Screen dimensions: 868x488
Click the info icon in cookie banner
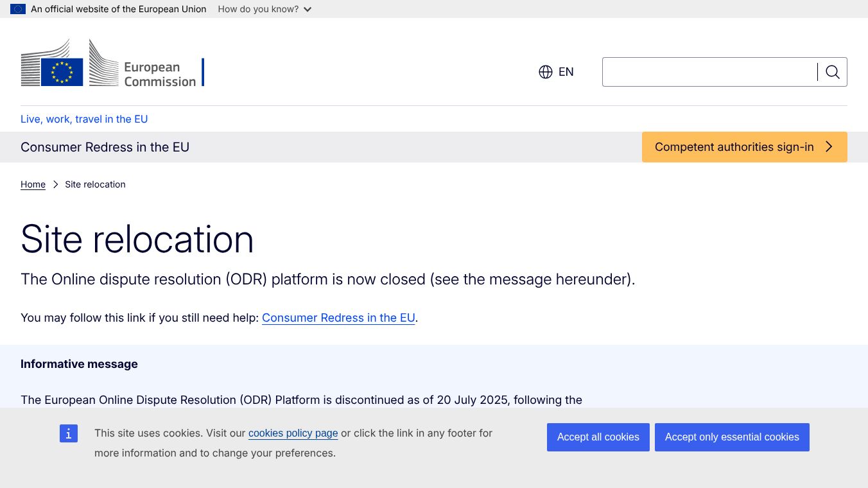(69, 433)
